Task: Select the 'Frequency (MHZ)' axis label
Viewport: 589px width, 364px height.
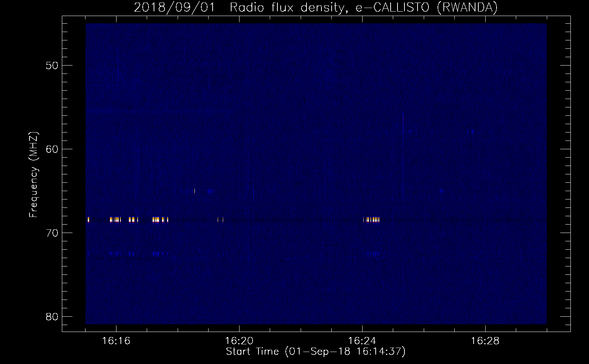Action: [33, 175]
